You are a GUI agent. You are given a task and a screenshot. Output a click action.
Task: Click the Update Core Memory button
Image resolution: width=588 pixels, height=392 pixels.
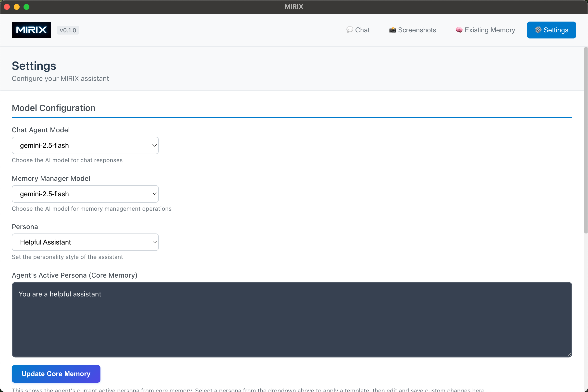[56, 373]
